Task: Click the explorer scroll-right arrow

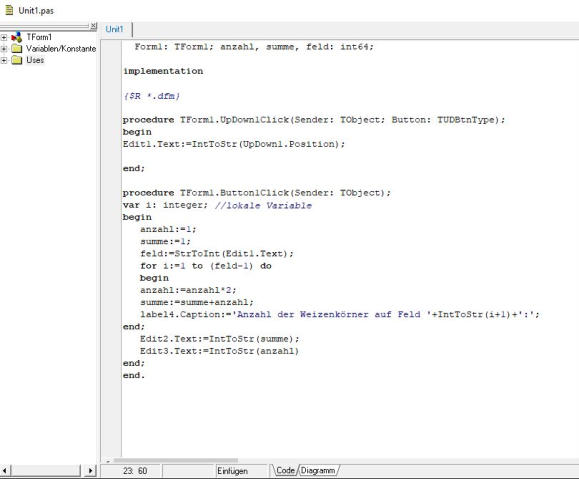Action: point(91,471)
